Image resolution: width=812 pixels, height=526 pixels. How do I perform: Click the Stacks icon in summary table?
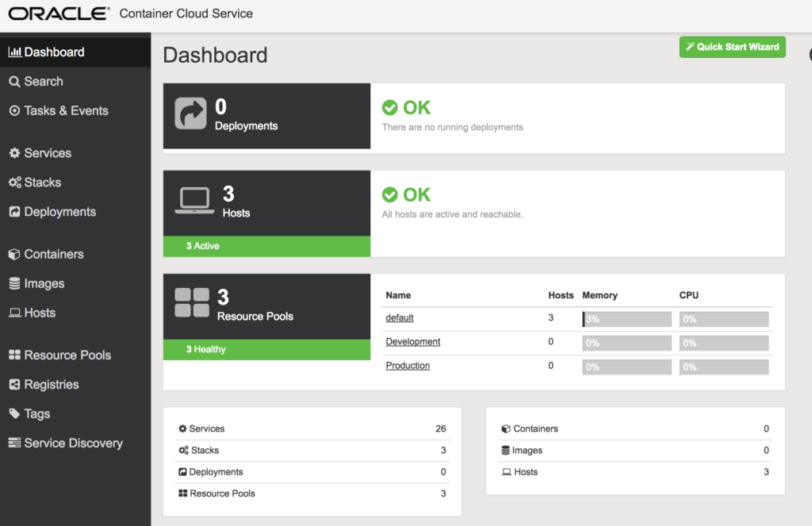(x=183, y=451)
